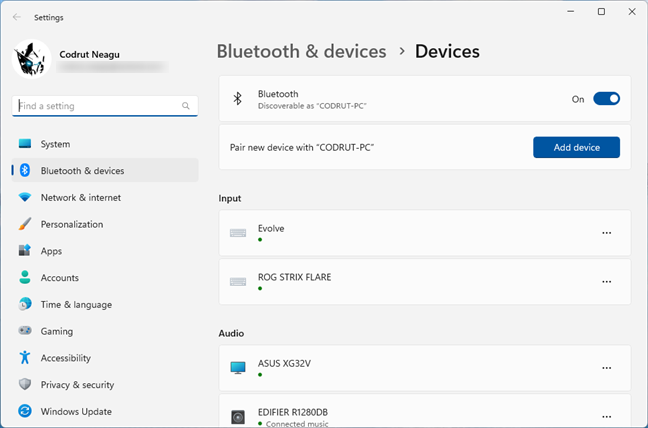The height and width of the screenshot is (428, 648).
Task: Close the Settings window
Action: point(632,12)
